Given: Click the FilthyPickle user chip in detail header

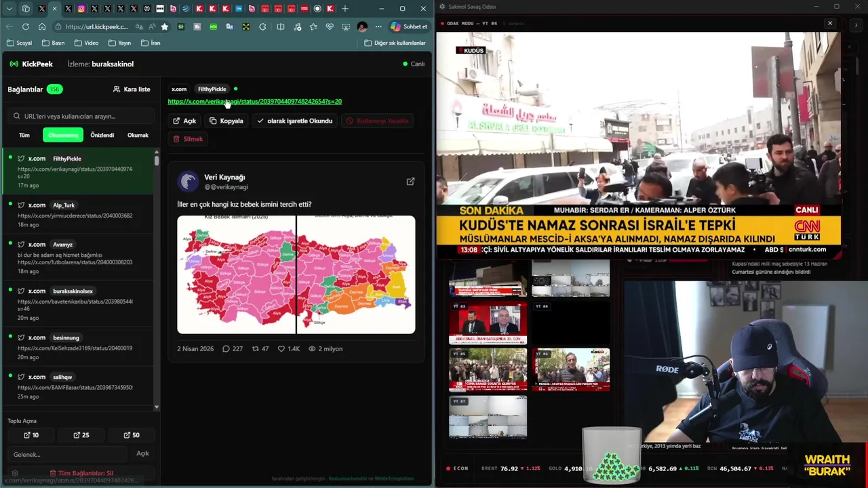Looking at the screenshot, I should pos(212,89).
